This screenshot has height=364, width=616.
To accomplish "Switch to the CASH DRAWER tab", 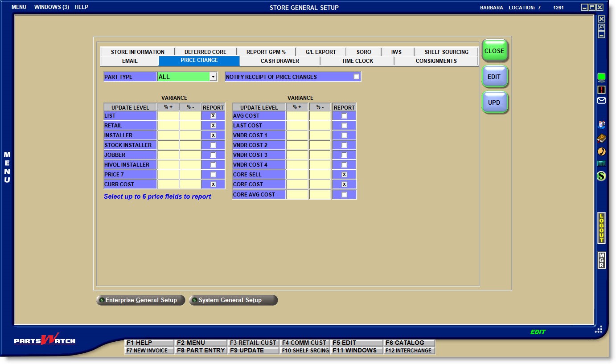I will 279,61.
